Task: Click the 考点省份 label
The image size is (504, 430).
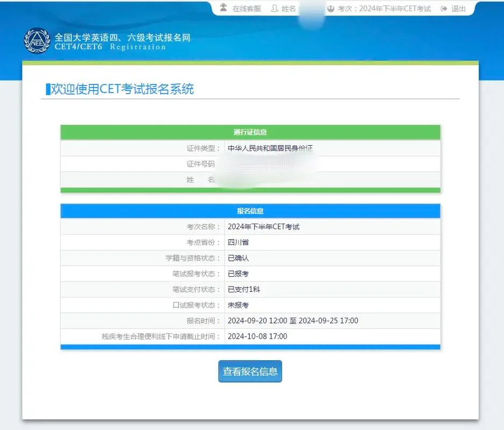Action: 203,242
